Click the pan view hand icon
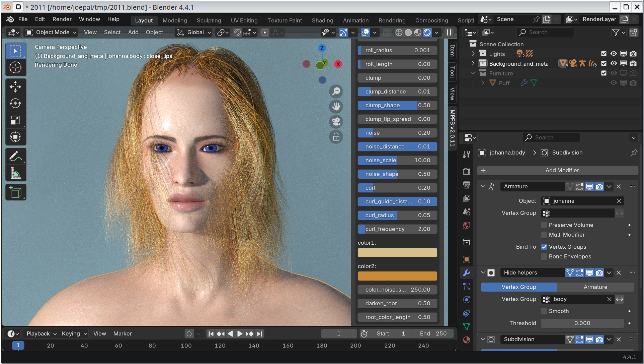The width and height of the screenshot is (644, 364). point(336,106)
